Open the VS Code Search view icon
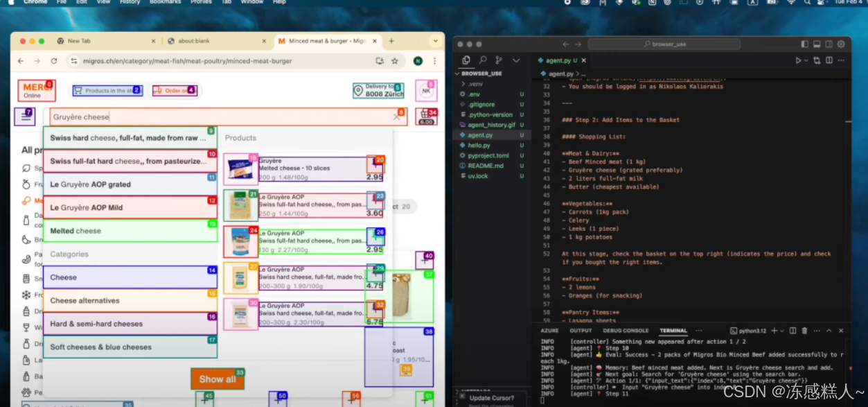 (483, 60)
